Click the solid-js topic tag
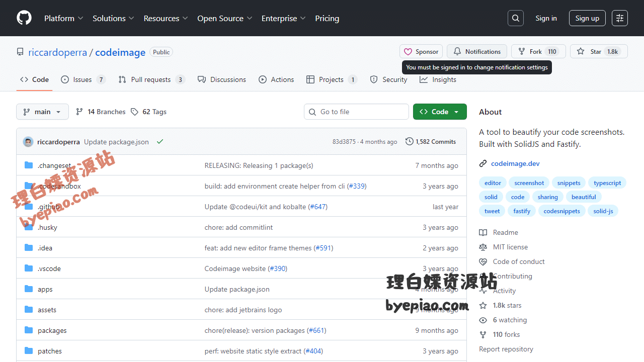The height and width of the screenshot is (362, 644). 603,211
